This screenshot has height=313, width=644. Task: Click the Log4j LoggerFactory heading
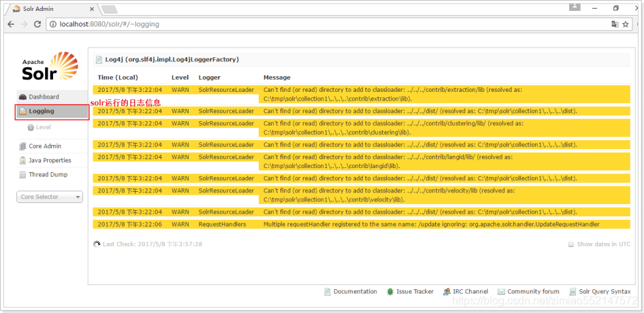pyautogui.click(x=172, y=60)
